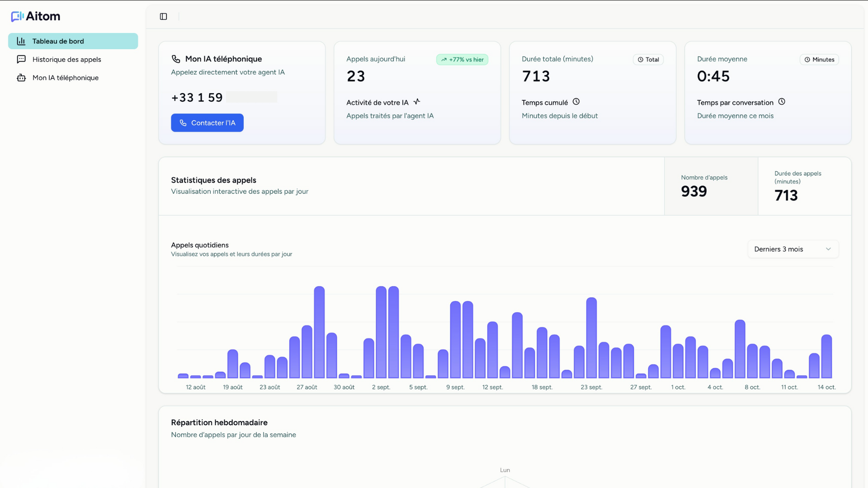Viewport: 868px width, 488px height.
Task: Toggle the sidebar panel icon
Action: tap(164, 17)
